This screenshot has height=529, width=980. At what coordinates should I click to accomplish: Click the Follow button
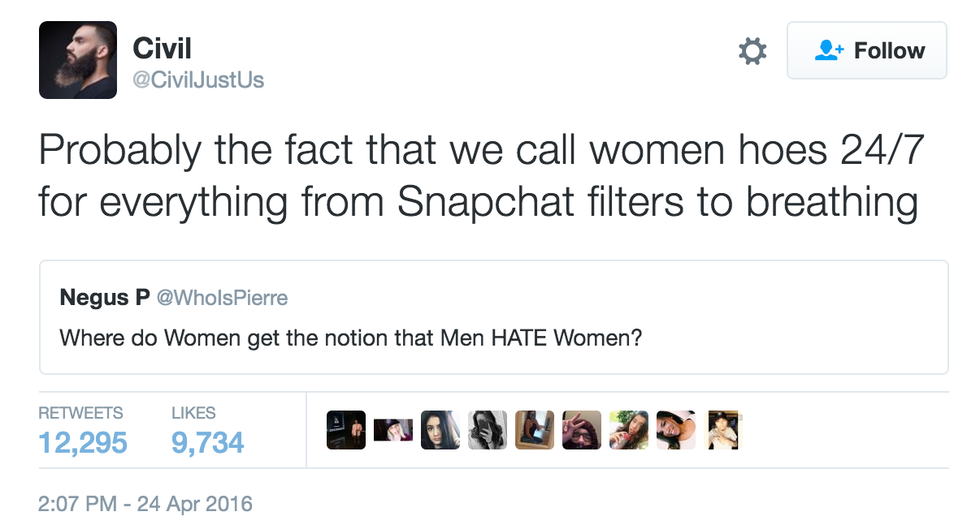866,51
